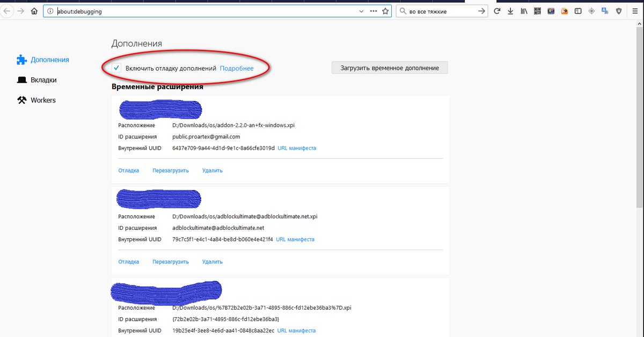Click the shield extension icon
The height and width of the screenshot is (337, 644).
tap(619, 11)
